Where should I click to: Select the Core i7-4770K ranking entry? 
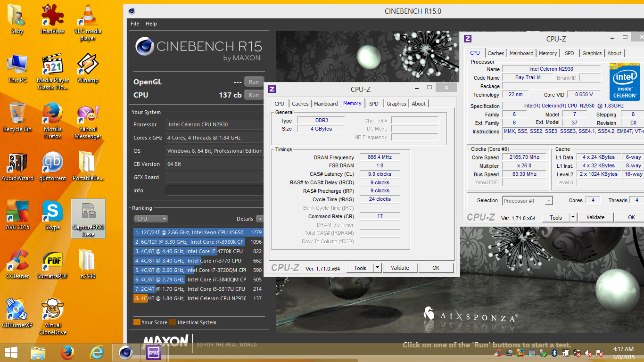point(198,251)
